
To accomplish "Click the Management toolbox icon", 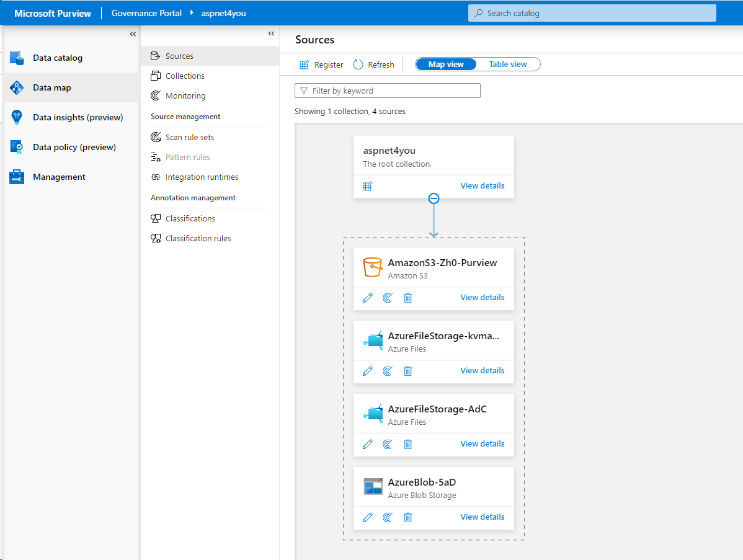I will click(x=17, y=177).
